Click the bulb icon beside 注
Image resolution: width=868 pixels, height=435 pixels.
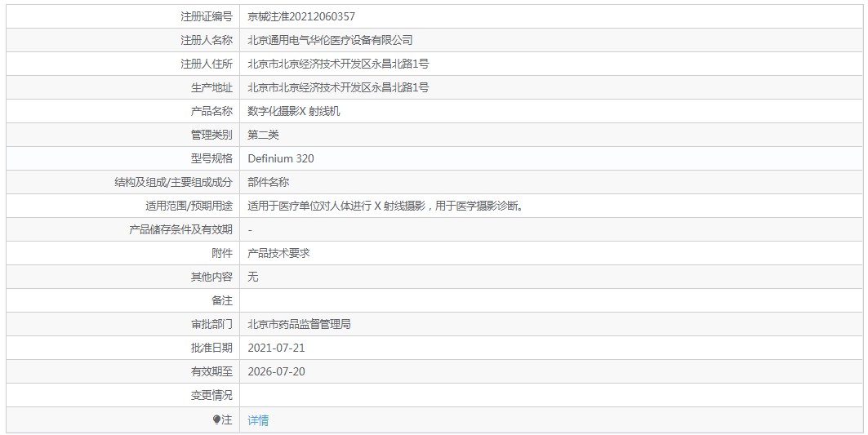216,420
